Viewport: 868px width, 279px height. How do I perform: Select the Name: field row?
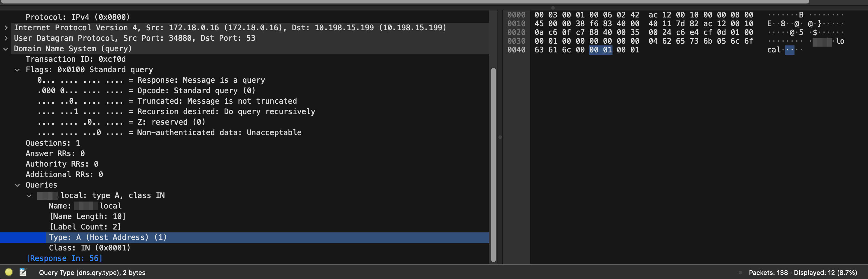point(244,206)
